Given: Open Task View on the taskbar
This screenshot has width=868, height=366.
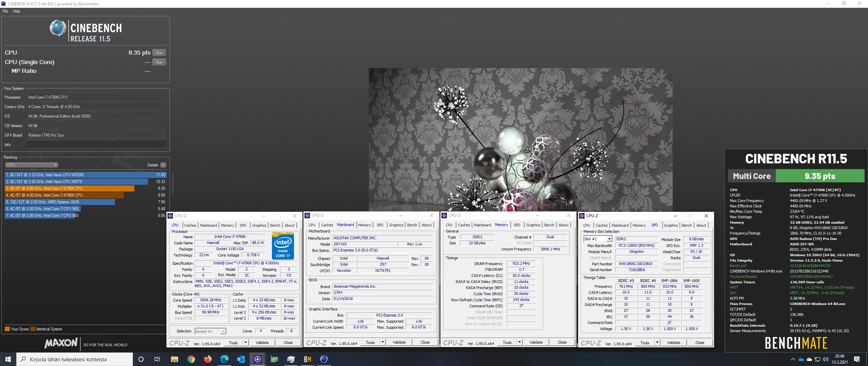Looking at the screenshot, I should (x=157, y=359).
